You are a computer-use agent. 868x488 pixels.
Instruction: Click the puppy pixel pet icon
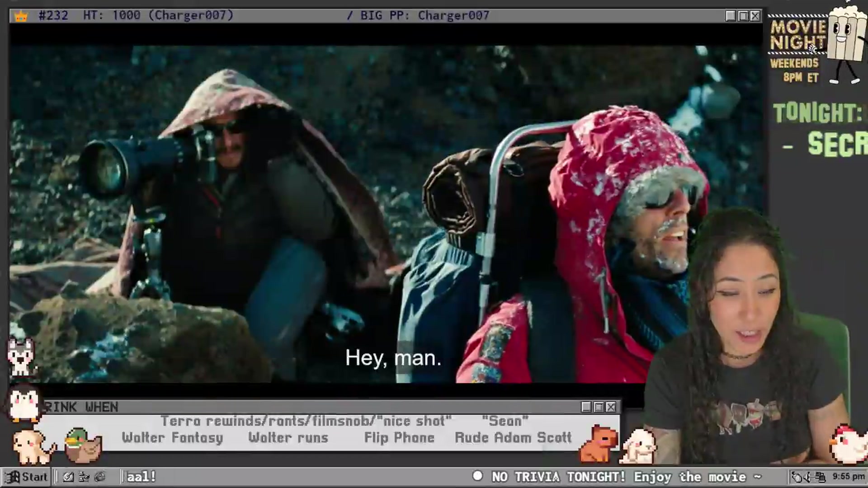point(33,446)
